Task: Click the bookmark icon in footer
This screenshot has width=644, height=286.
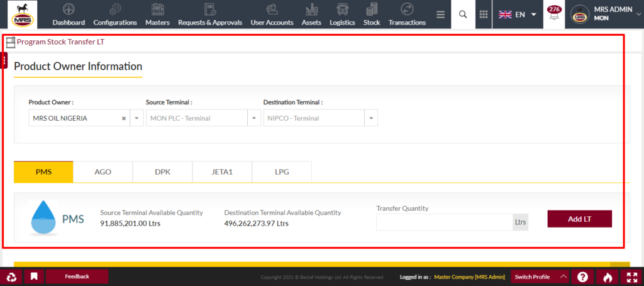Action: tap(34, 277)
